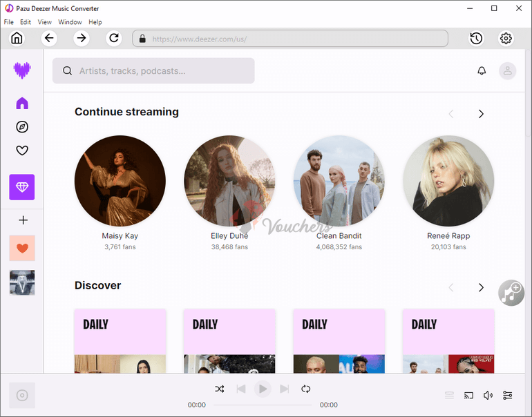Image resolution: width=532 pixels, height=417 pixels.
Task: Open the fourth Daily playlist card
Action: tap(448, 341)
